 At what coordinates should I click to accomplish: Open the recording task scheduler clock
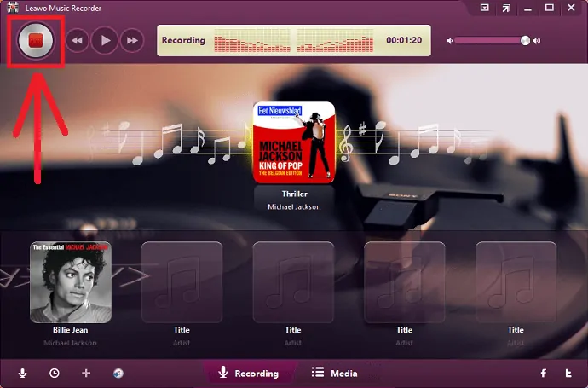tap(55, 373)
